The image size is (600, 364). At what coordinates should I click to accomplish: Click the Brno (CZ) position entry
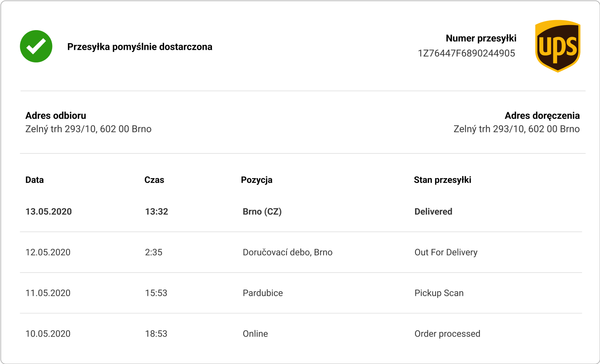[262, 212]
